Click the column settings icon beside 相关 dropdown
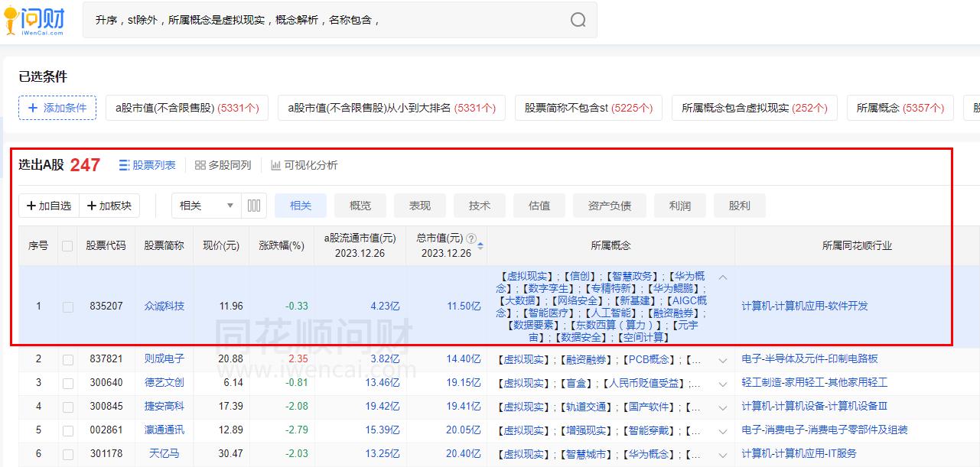The height and width of the screenshot is (467, 980). pyautogui.click(x=254, y=206)
